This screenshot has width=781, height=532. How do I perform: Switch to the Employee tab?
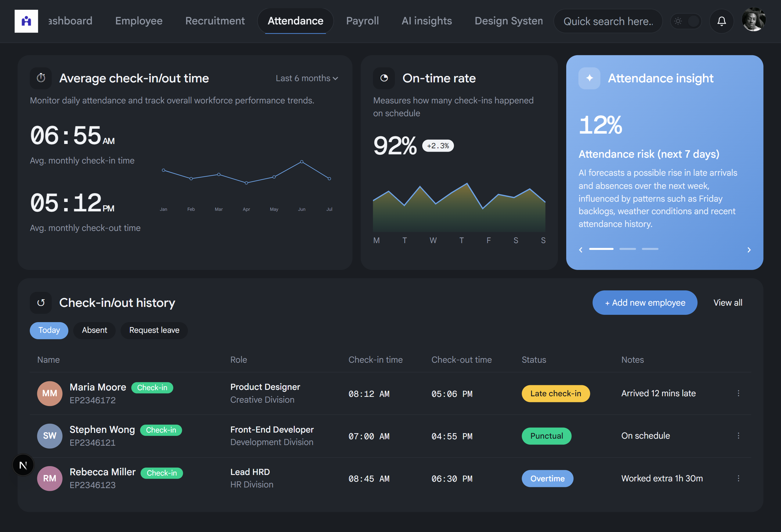click(x=139, y=21)
